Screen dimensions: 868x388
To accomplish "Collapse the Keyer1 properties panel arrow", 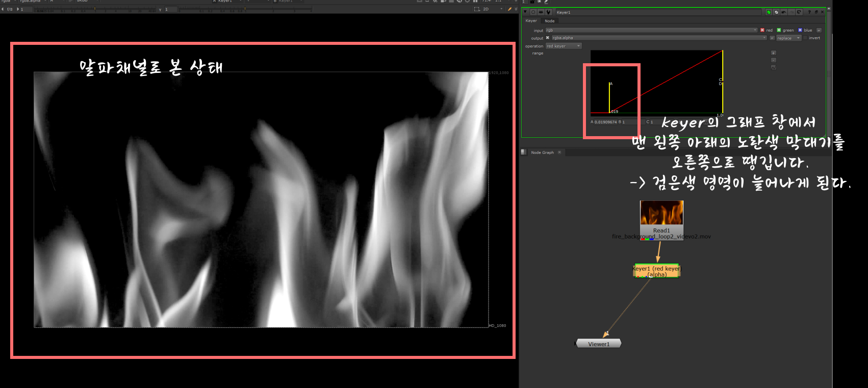I will [x=525, y=12].
